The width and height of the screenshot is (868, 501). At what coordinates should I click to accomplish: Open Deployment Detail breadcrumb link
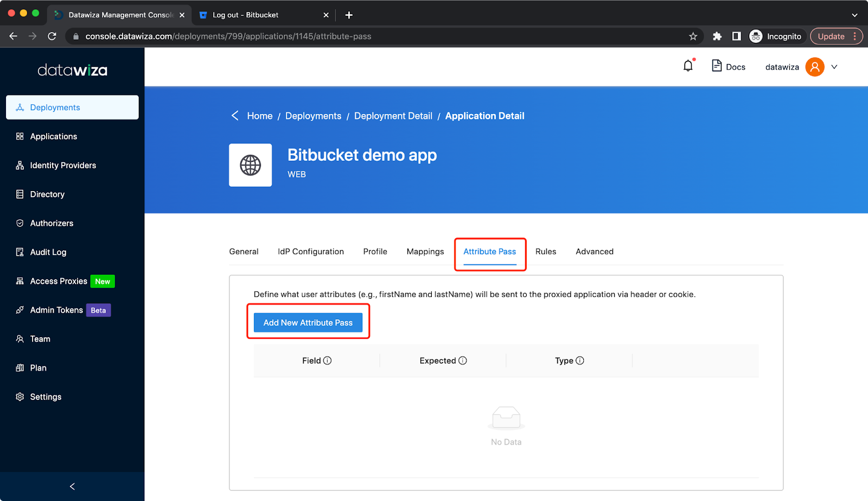[x=393, y=116]
